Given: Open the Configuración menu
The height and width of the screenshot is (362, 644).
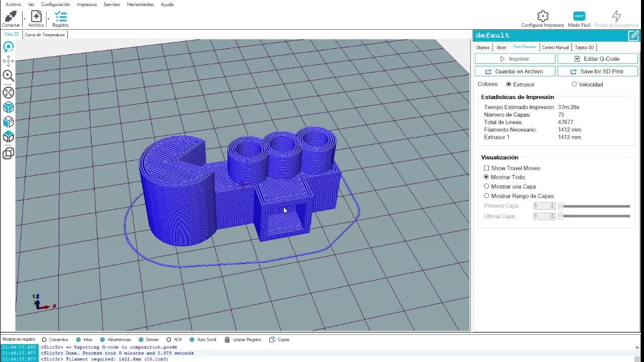Looking at the screenshot, I should coord(55,5).
